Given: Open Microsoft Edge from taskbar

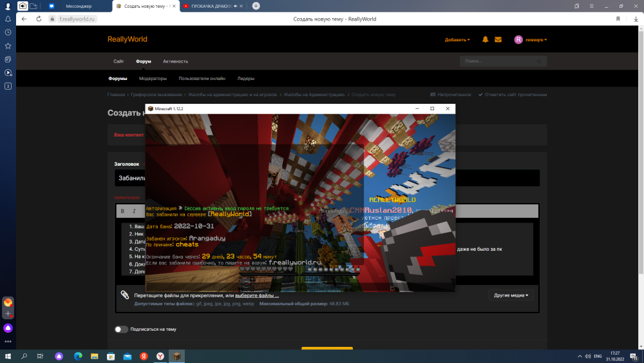Looking at the screenshot, I should pos(78,356).
